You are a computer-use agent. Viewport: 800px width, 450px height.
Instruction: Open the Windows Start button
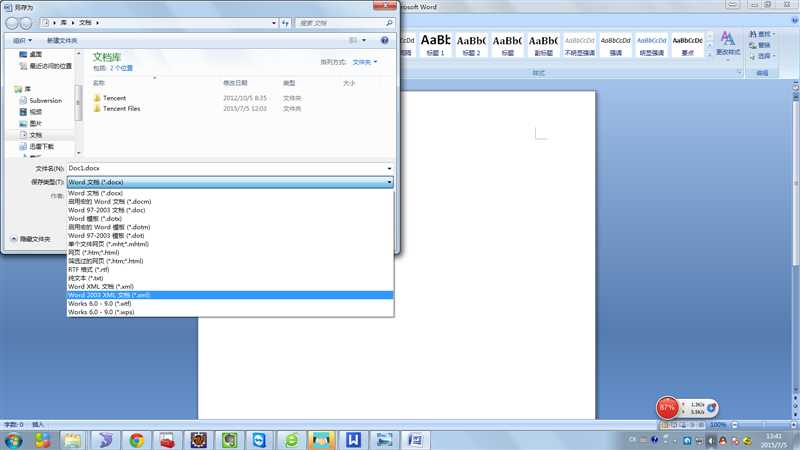click(14, 440)
